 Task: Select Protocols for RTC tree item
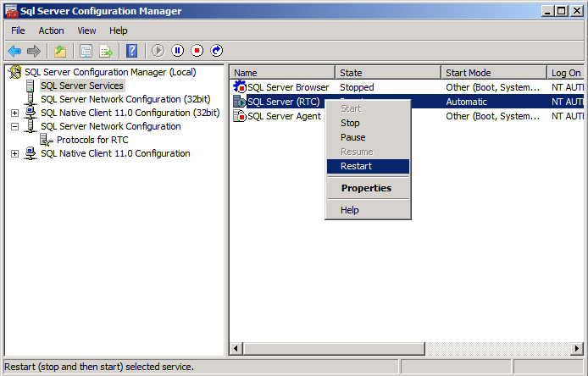(92, 140)
